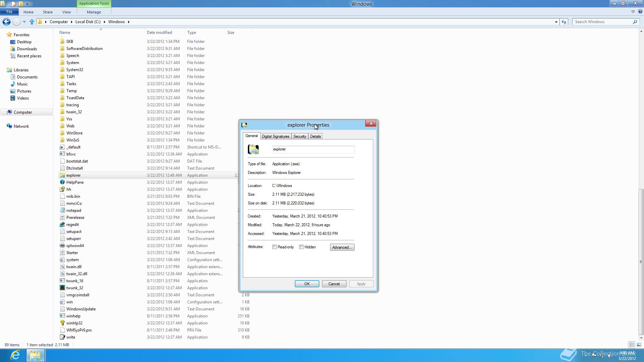Click the Advanced... attributes button
This screenshot has height=362, width=644.
point(342,247)
